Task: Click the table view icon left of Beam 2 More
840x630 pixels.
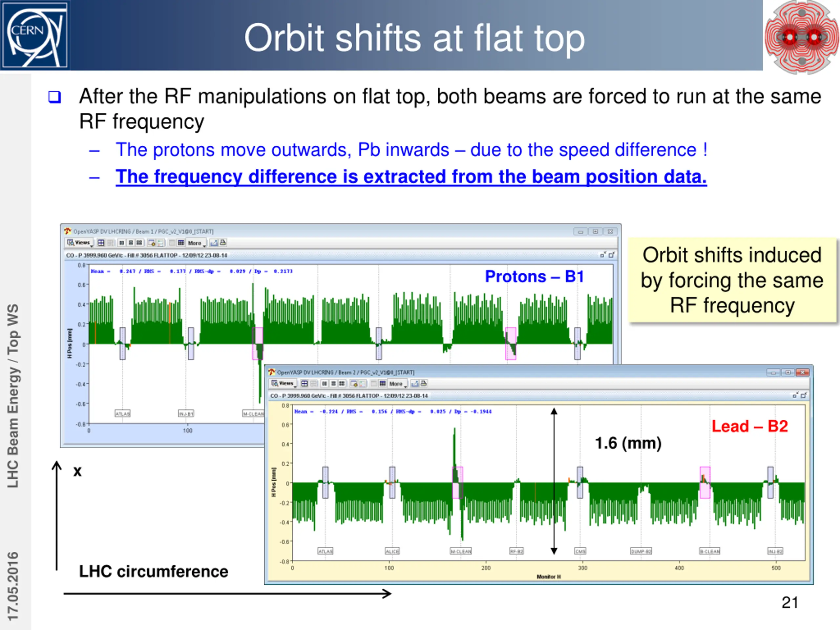Action: 382,384
